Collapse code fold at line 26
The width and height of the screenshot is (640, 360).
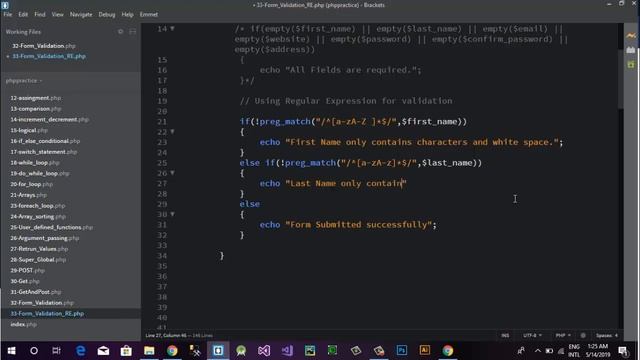click(x=172, y=173)
